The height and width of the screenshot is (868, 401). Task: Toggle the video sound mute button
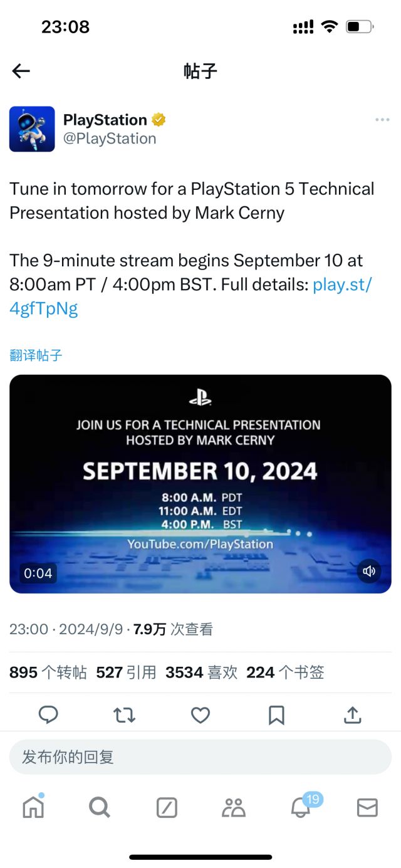369,571
